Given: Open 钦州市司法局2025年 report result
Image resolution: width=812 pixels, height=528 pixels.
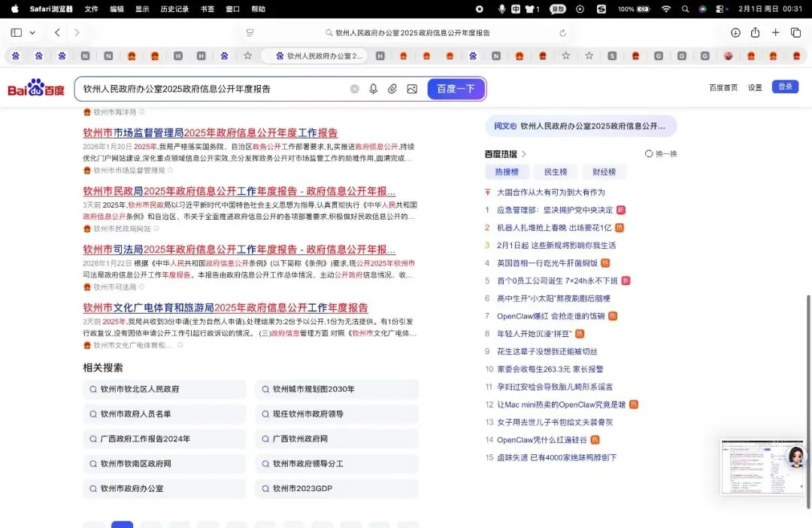Looking at the screenshot, I should [239, 250].
